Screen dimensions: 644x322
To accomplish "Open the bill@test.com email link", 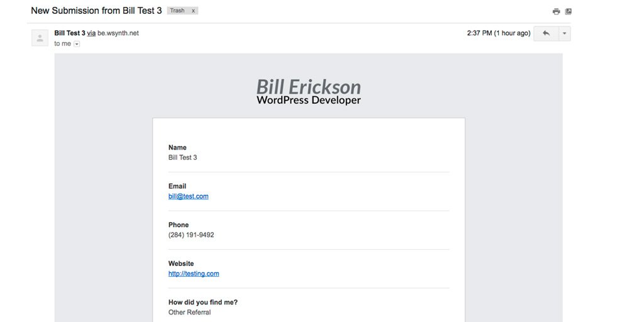I will point(188,196).
